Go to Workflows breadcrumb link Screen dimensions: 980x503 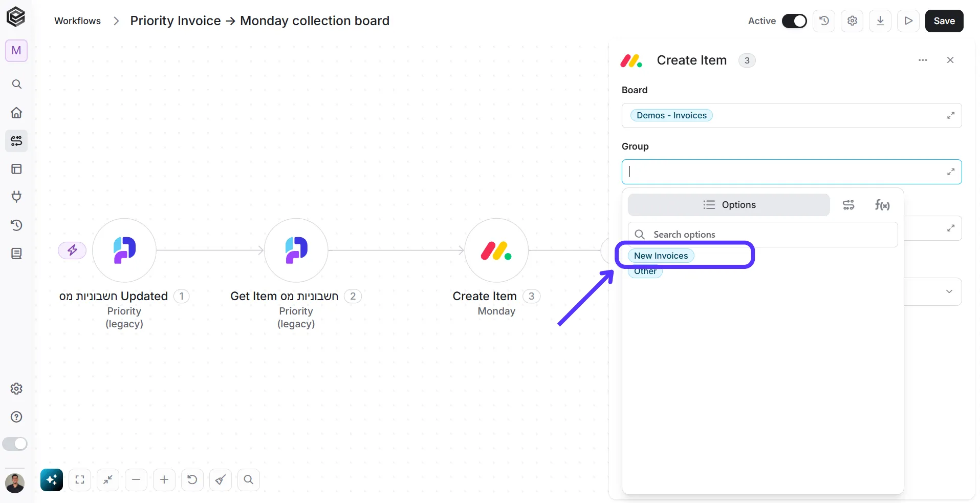[77, 21]
